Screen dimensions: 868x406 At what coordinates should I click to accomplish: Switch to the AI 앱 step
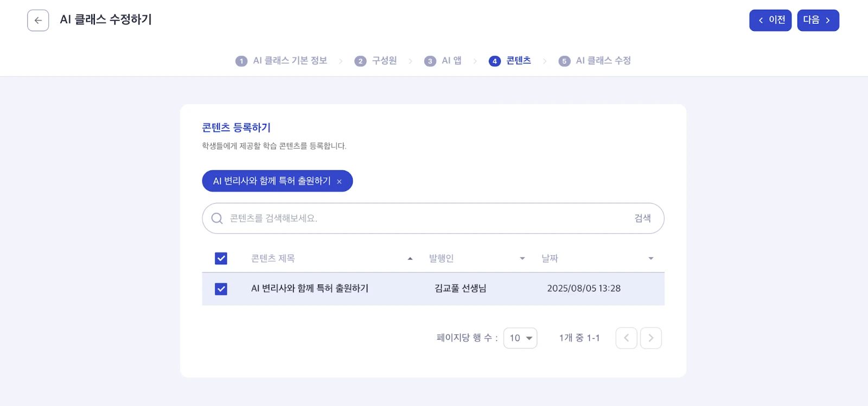tap(451, 61)
